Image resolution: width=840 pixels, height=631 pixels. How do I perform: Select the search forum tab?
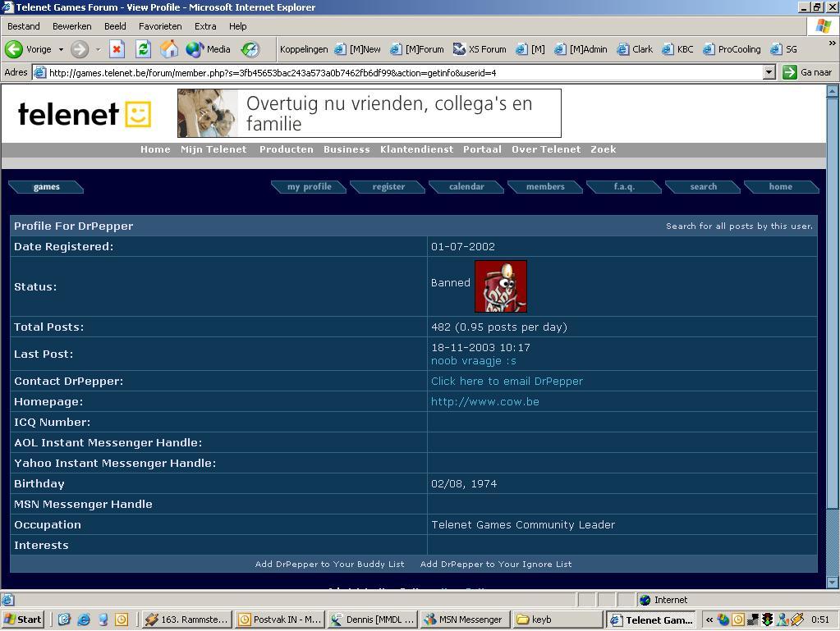coord(703,187)
